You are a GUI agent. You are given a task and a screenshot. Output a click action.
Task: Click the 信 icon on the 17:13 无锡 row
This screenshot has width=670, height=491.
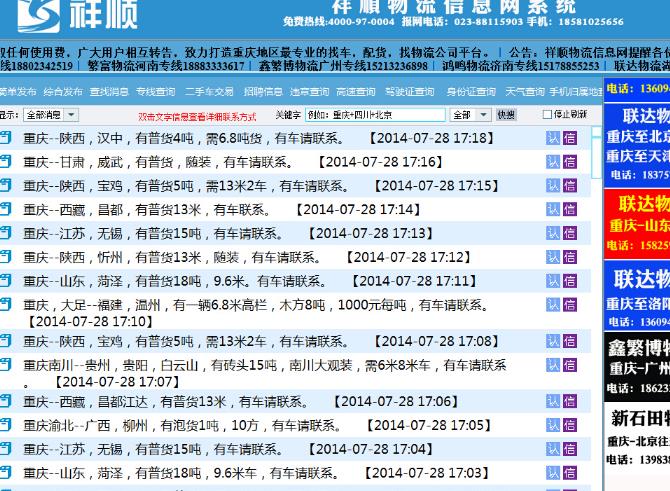tap(570, 233)
